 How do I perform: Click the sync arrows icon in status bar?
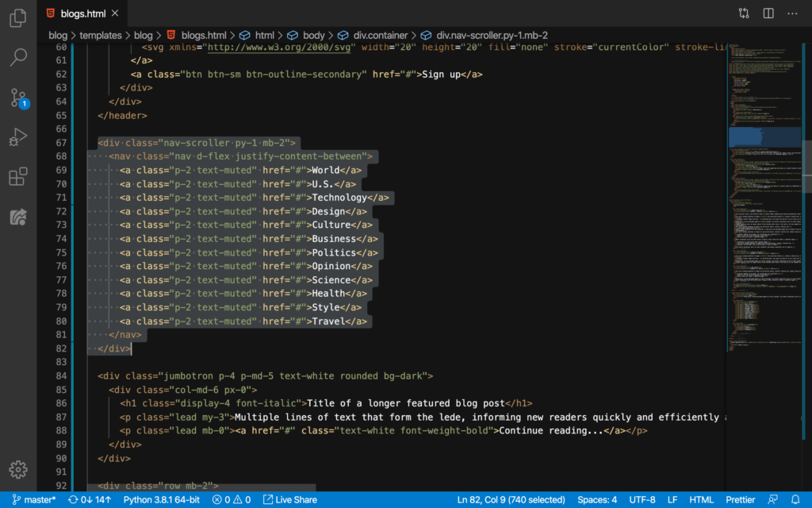(x=73, y=500)
